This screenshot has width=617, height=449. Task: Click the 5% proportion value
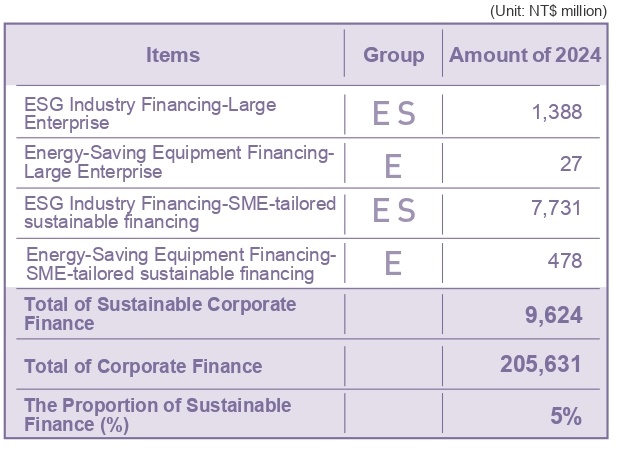(x=566, y=416)
